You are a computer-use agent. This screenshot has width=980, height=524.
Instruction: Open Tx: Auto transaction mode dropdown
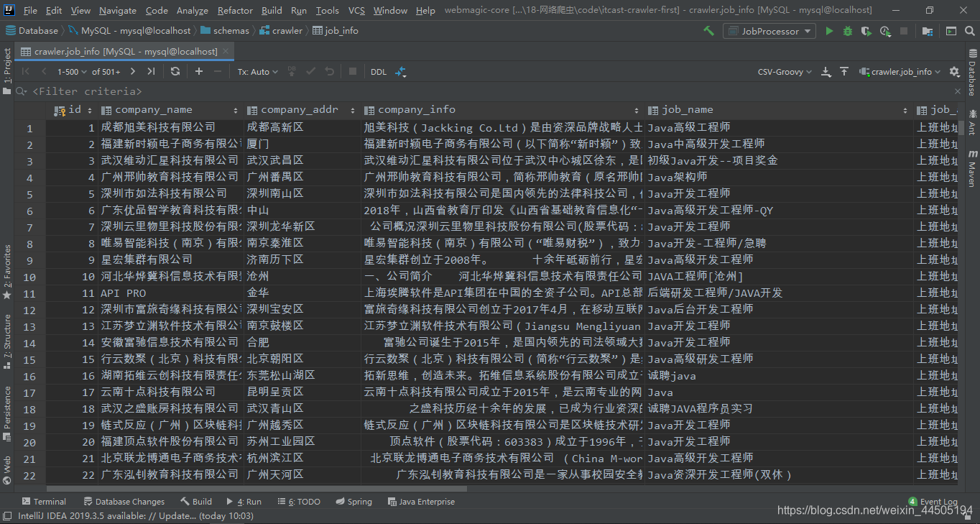tap(256, 71)
